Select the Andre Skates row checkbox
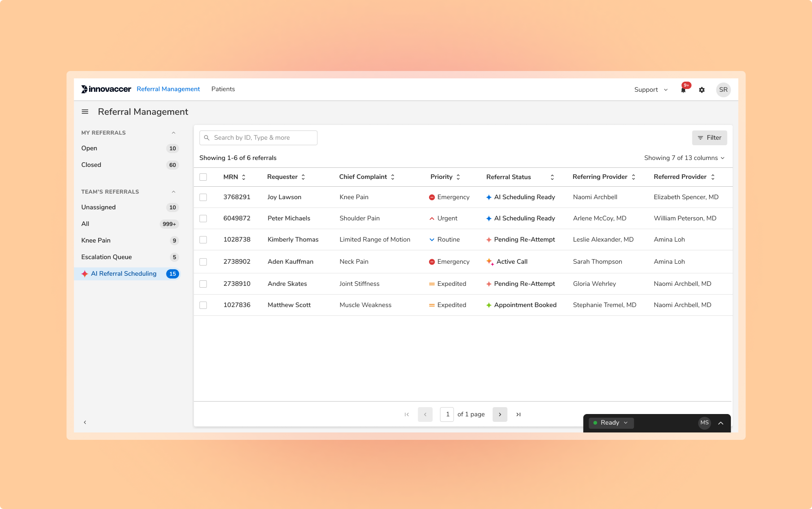This screenshot has width=812, height=509. click(203, 284)
